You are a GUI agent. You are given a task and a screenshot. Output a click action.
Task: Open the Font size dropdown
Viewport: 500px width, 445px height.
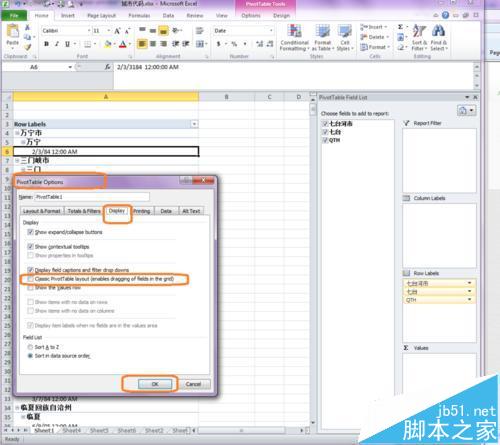[109, 31]
